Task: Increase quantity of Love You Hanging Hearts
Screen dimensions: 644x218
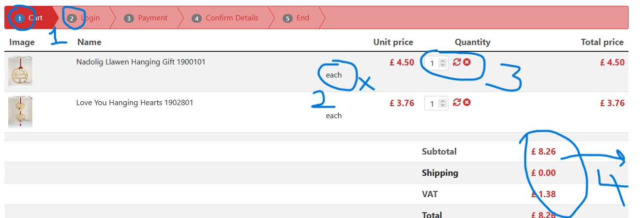Action: [442, 101]
